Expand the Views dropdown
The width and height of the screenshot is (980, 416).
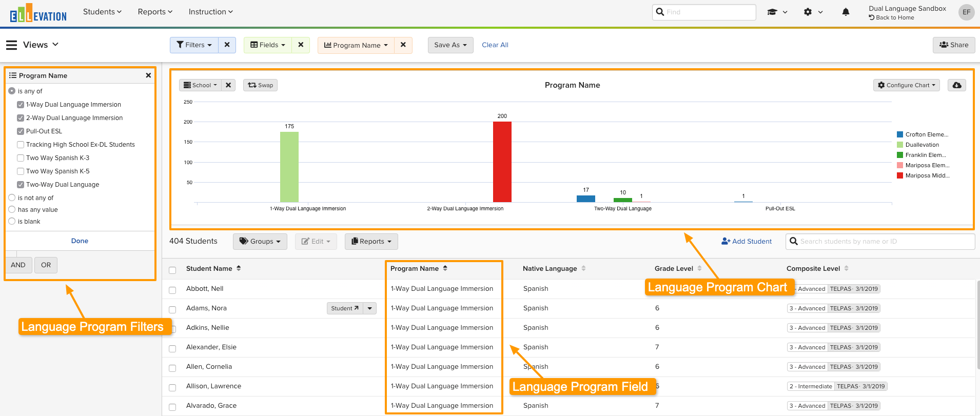pyautogui.click(x=41, y=45)
